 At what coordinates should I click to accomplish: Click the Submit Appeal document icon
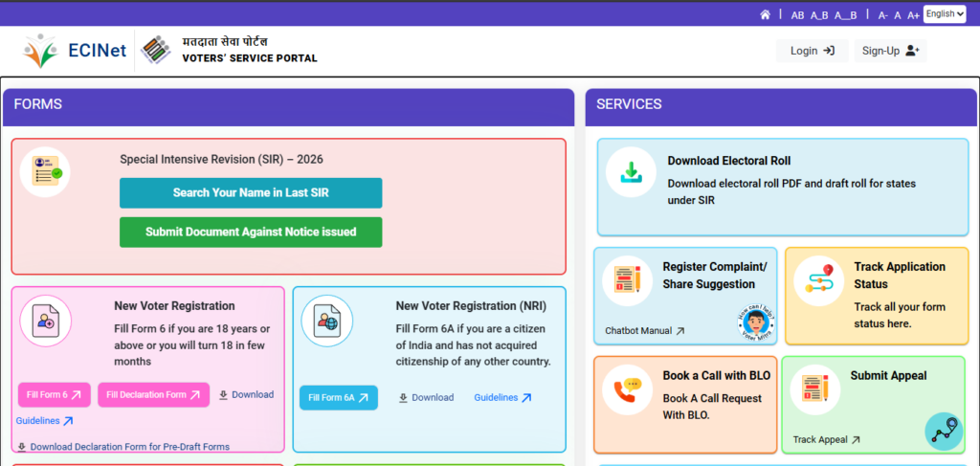pos(815,389)
